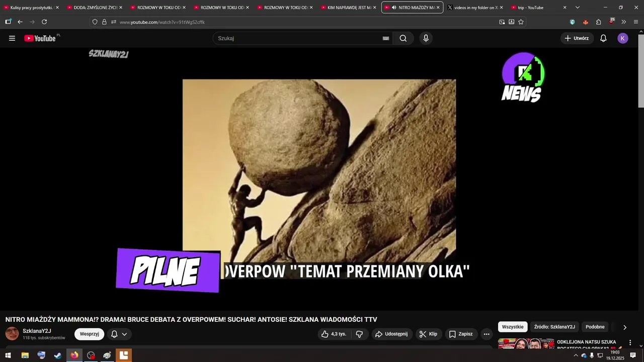
Task: Show tracking protection shield info
Action: 95,22
